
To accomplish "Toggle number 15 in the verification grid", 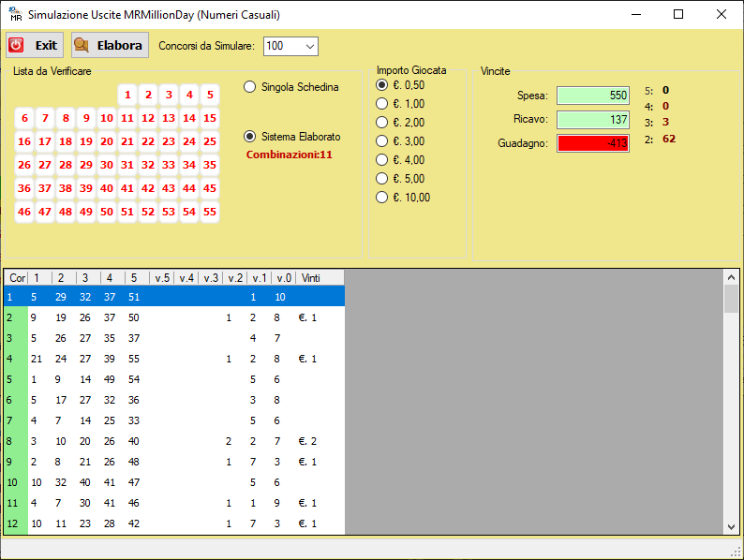I will pyautogui.click(x=210, y=118).
